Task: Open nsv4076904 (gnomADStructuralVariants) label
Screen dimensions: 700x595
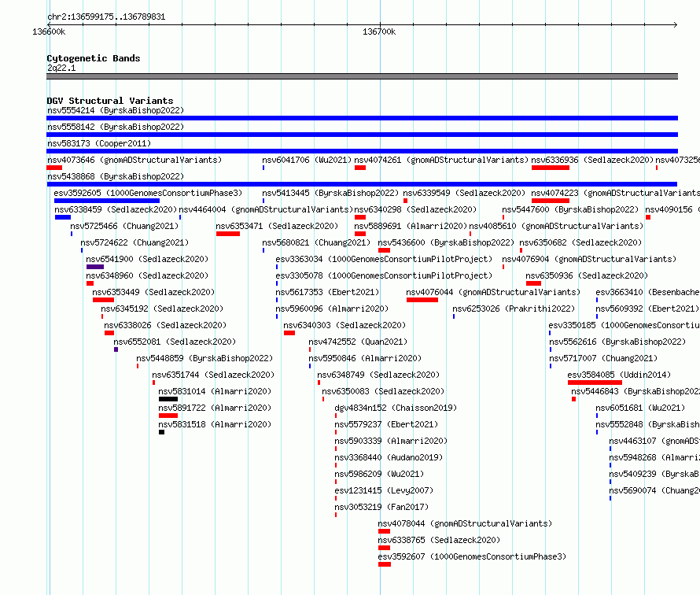Action: [x=589, y=259]
